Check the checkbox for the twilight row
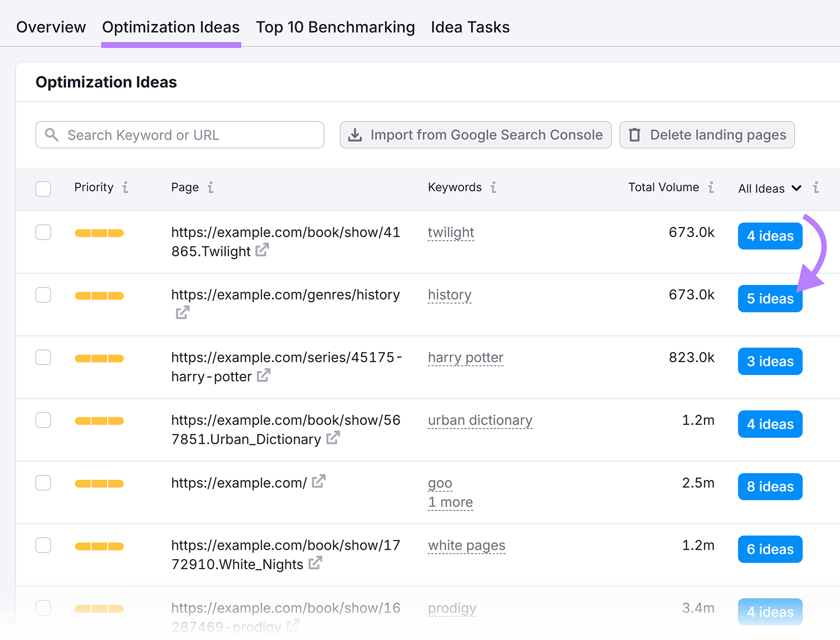The width and height of the screenshot is (840, 640). (x=43, y=232)
